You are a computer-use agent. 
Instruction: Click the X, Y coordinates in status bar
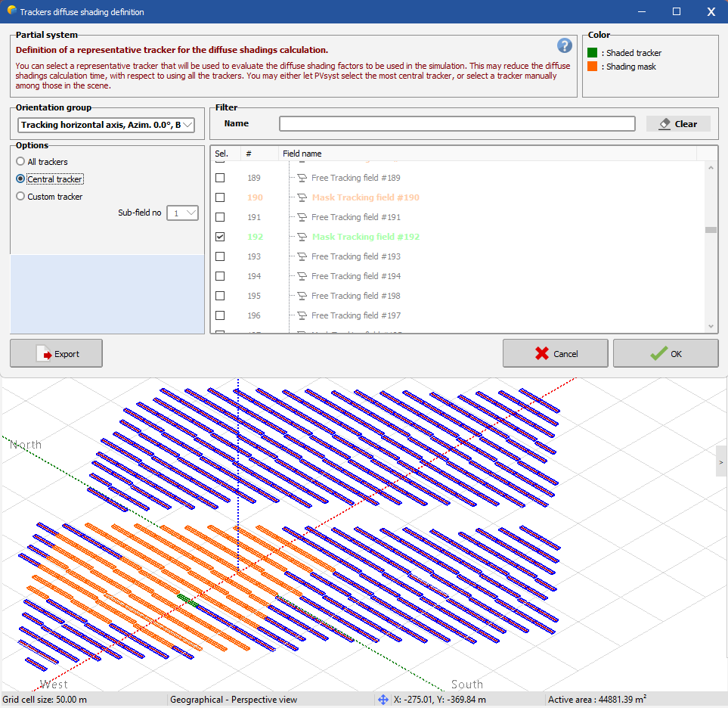440,699
